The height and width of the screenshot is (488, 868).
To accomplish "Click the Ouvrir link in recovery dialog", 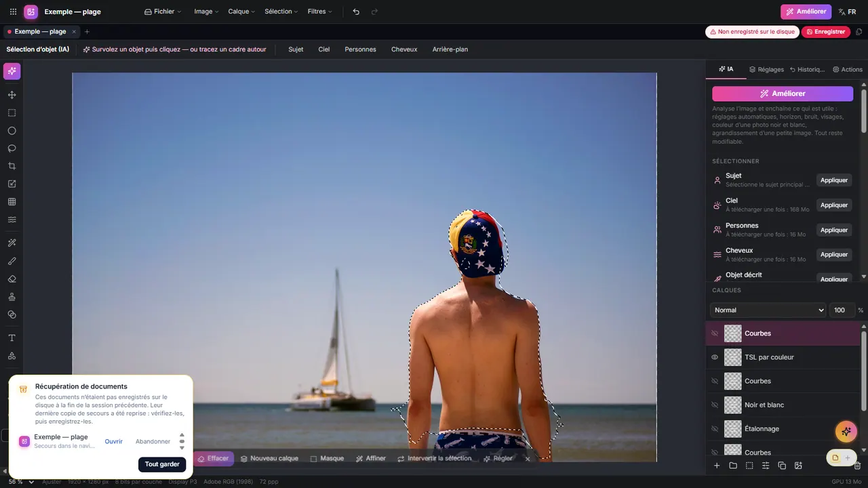I will pos(114,441).
